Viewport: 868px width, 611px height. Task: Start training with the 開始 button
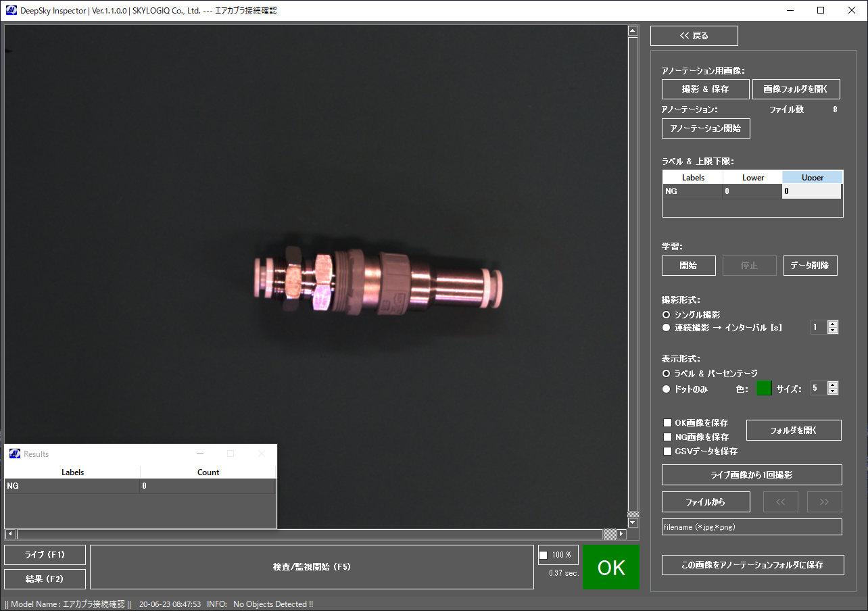coord(689,266)
